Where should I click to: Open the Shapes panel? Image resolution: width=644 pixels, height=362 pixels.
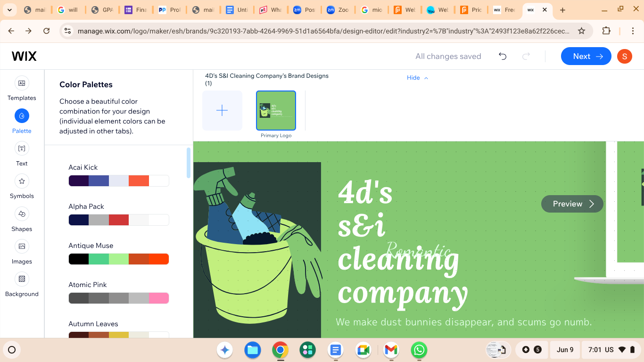click(22, 214)
